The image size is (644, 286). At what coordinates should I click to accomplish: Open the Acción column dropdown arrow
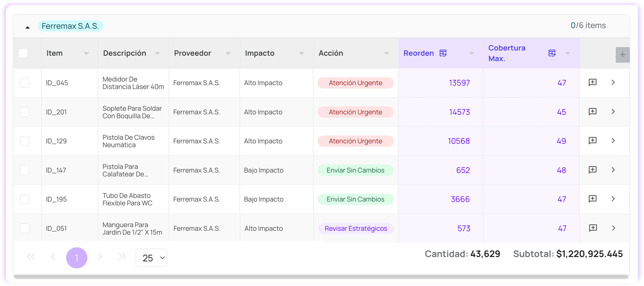(386, 53)
